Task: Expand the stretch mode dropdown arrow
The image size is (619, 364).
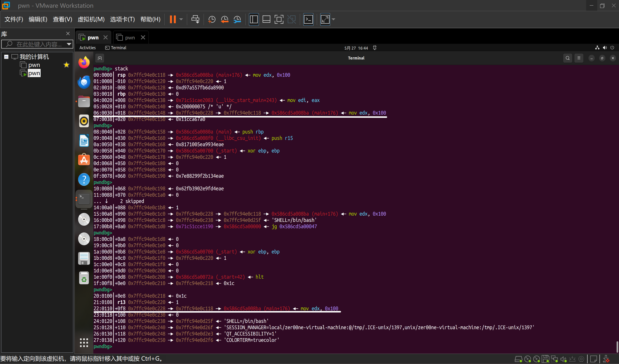Action: [x=333, y=19]
